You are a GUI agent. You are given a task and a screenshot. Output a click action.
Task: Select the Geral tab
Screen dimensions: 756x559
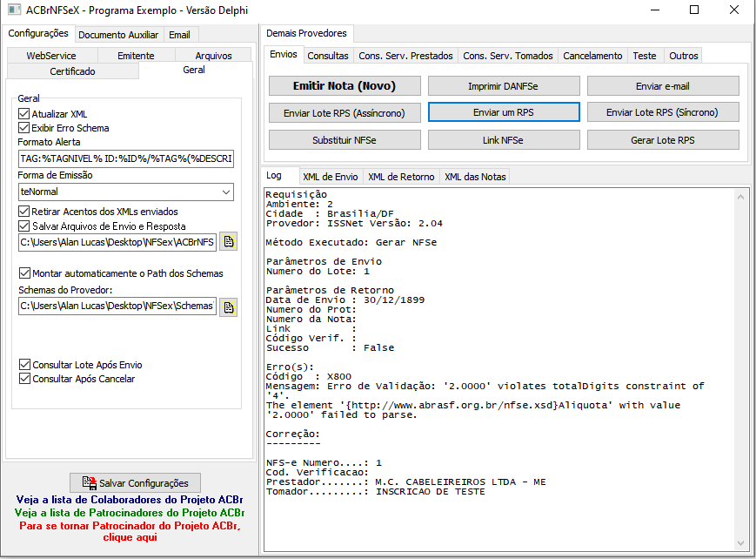pos(194,70)
